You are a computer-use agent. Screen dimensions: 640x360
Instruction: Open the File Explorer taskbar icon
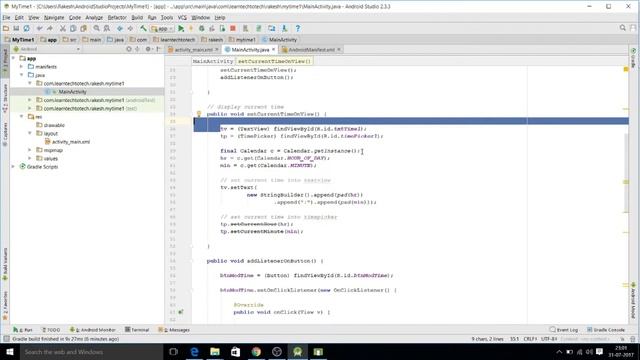[215, 351]
